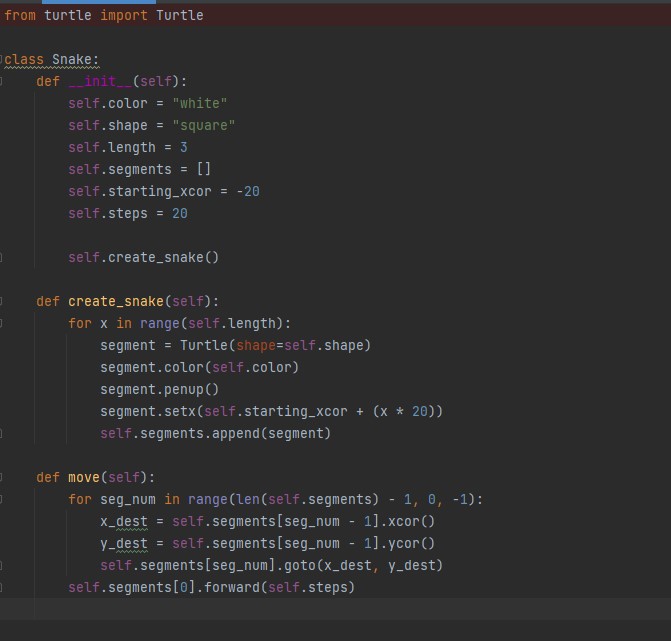The height and width of the screenshot is (641, 671).
Task: Click 'Turtle(shape=self.shape)' constructor call
Action: coord(275,345)
